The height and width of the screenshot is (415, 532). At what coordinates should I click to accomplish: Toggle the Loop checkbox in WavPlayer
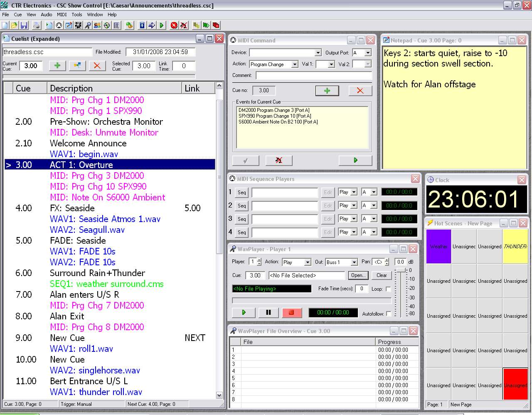point(388,289)
